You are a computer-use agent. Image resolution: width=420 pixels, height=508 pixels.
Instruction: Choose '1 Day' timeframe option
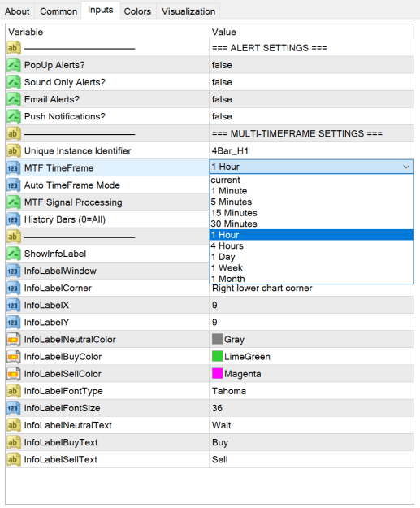pos(311,257)
